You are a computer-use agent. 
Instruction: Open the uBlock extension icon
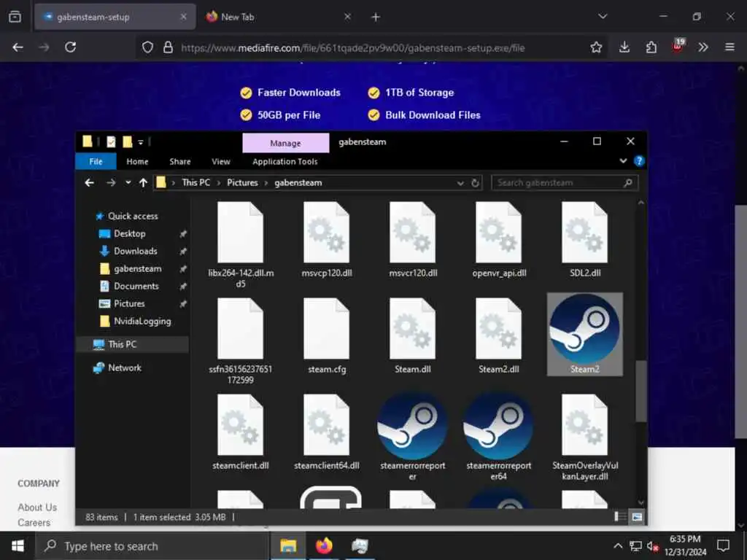[x=678, y=46]
